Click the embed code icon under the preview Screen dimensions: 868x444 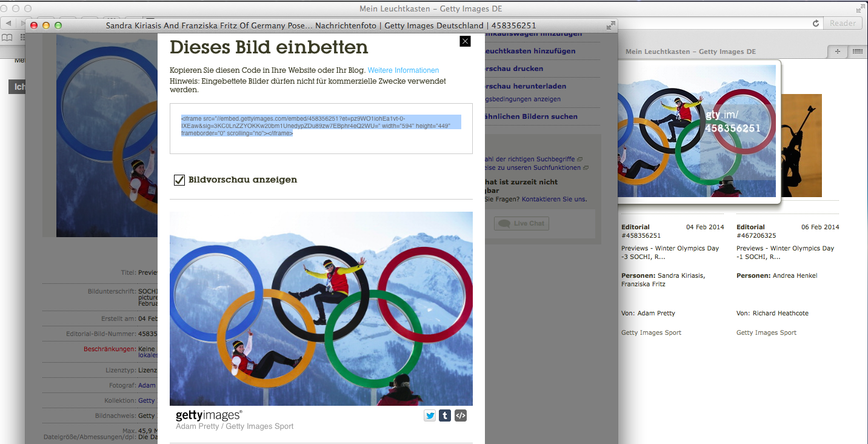(461, 415)
